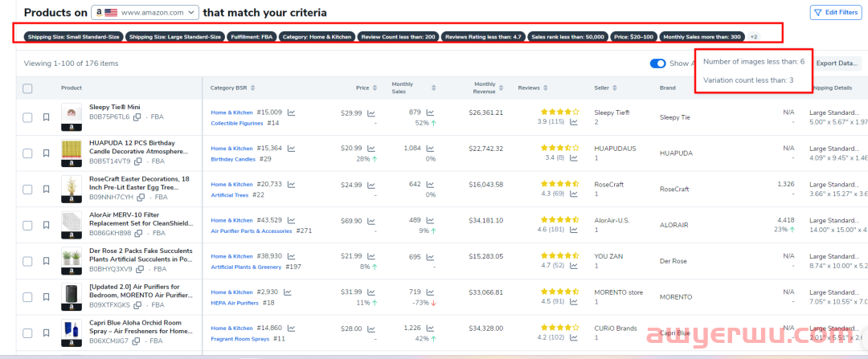Open BSR history chart beside #15,009
Screen dimensions: 868x359
[291, 112]
